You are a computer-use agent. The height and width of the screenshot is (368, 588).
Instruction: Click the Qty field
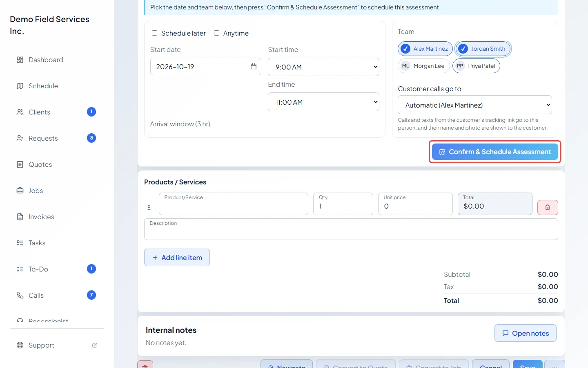click(x=343, y=204)
